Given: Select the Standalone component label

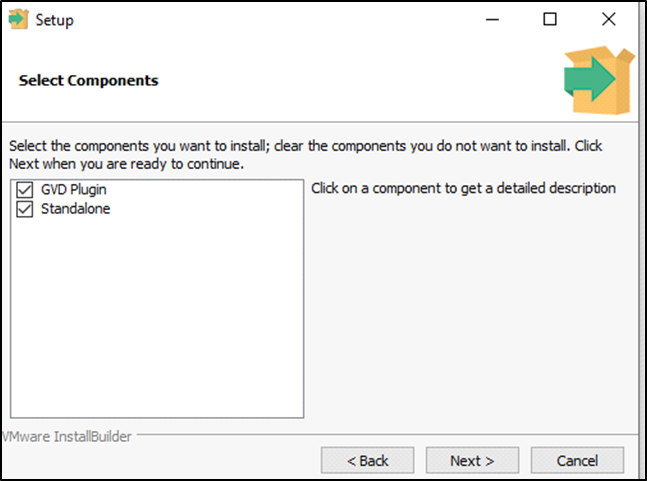Looking at the screenshot, I should click(x=75, y=209).
